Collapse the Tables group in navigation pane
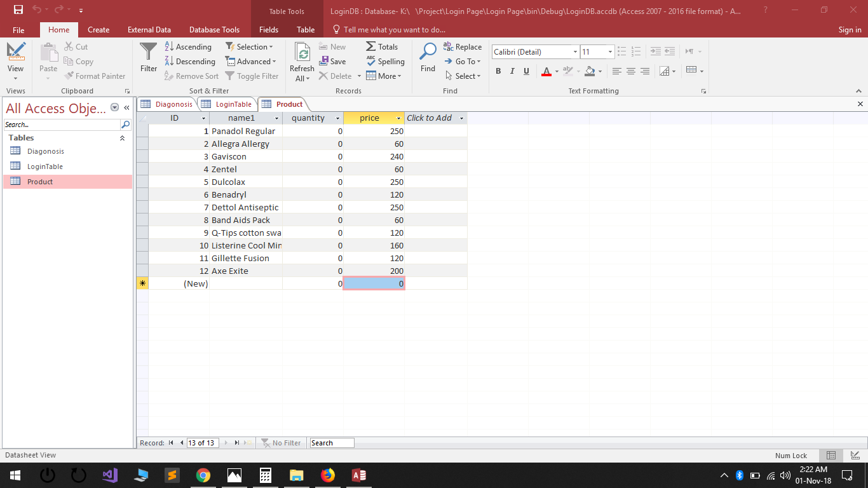Viewport: 868px width, 488px height. coord(123,138)
